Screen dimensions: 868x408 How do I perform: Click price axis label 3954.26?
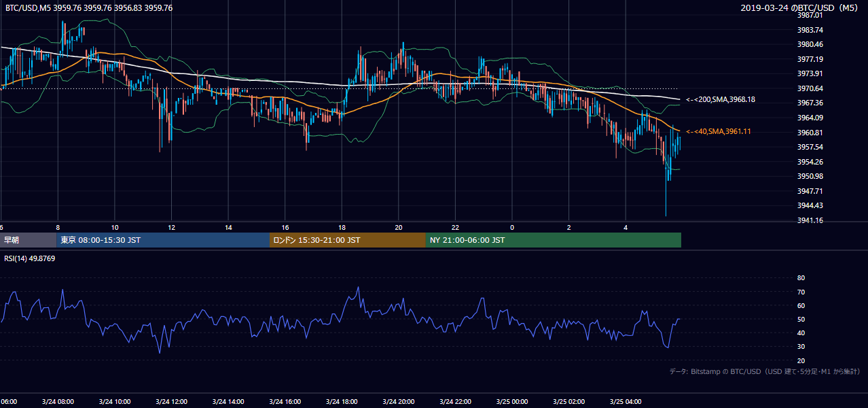click(810, 162)
